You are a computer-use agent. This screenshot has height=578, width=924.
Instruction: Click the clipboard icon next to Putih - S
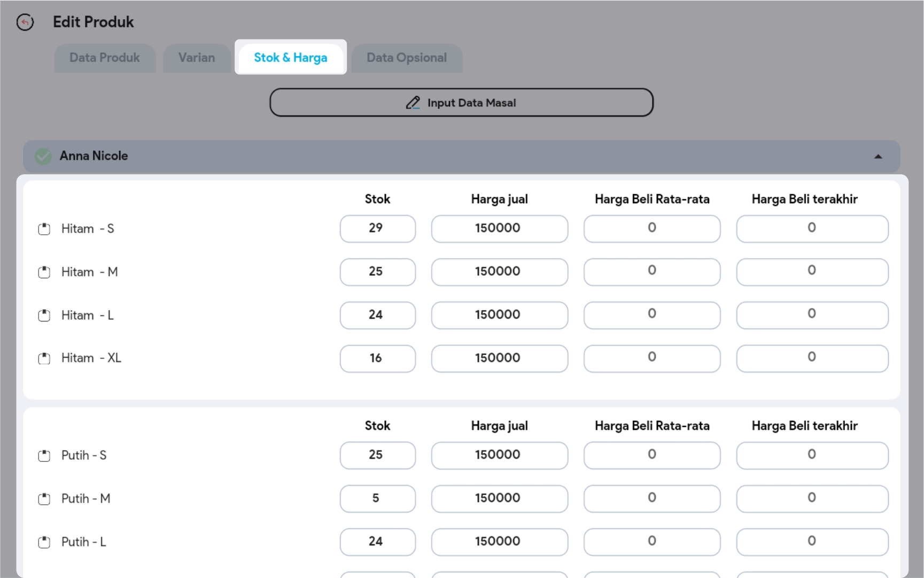pos(44,456)
